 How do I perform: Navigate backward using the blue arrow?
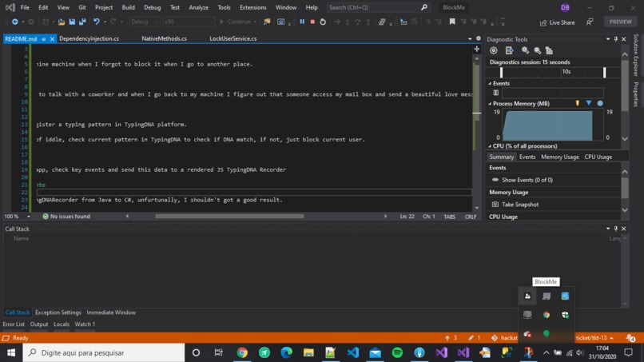(15, 22)
